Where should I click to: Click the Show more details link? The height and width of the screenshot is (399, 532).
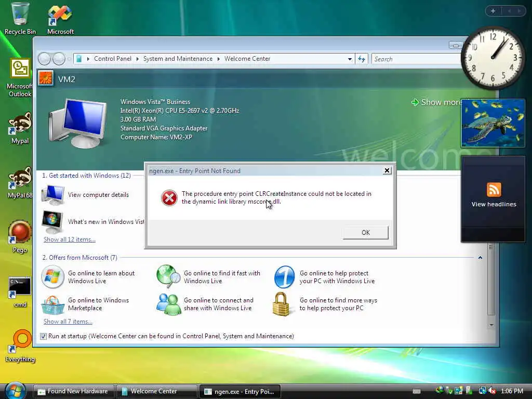click(437, 102)
